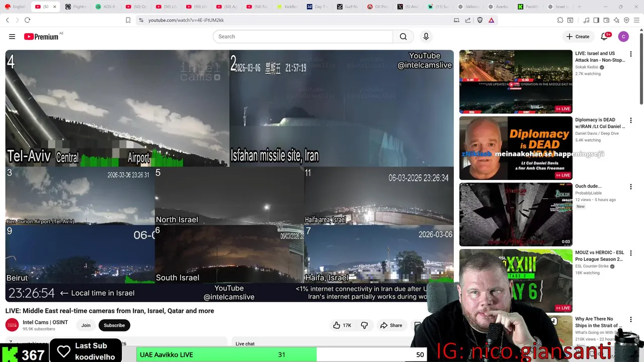Click the share page icon in address bar

click(x=468, y=20)
